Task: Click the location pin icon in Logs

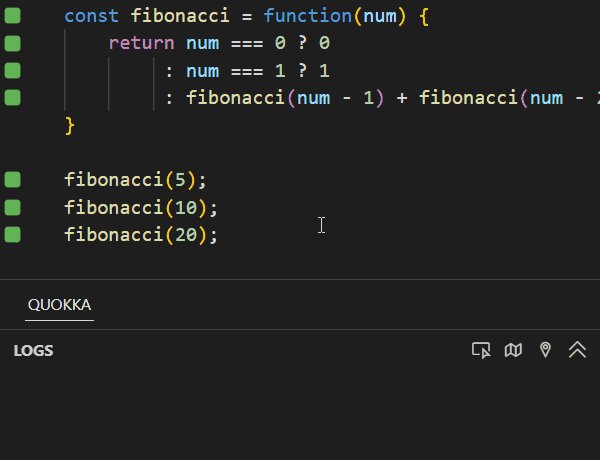Action: (x=545, y=350)
